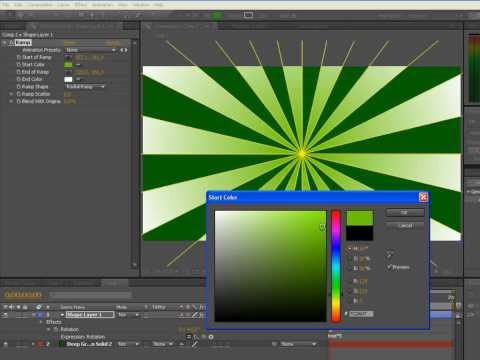Click Cancel in Start Color dialog
This screenshot has height=360, width=480.
click(x=405, y=226)
